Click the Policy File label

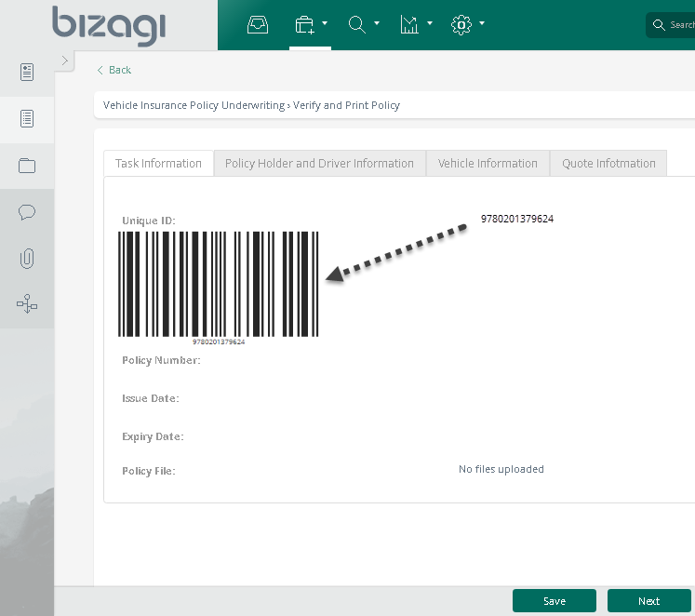pos(149,471)
